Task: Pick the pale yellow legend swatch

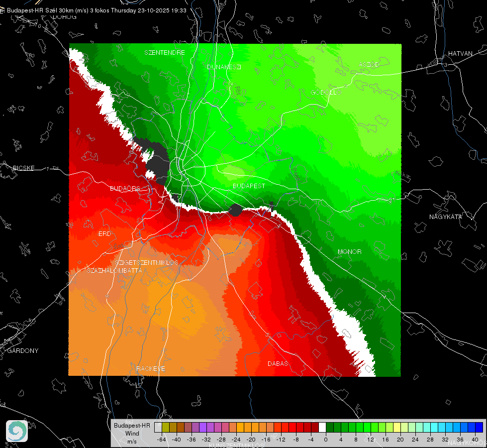Action: click(x=396, y=428)
